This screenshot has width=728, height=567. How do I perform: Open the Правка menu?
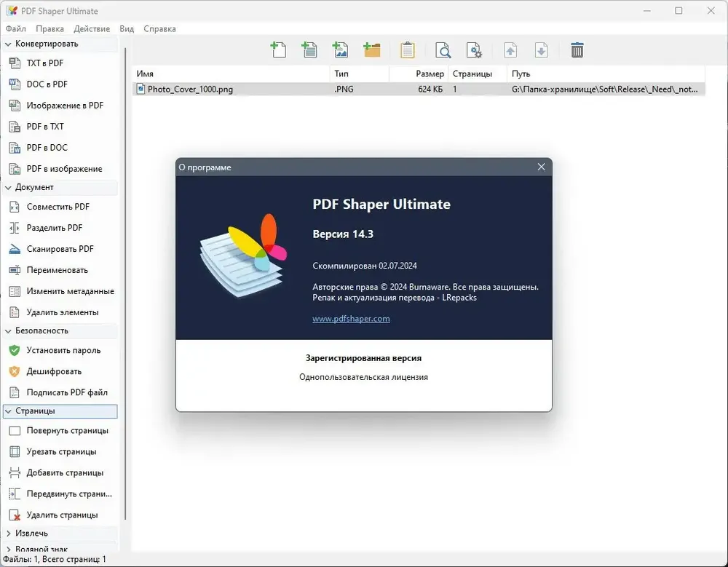click(x=50, y=29)
